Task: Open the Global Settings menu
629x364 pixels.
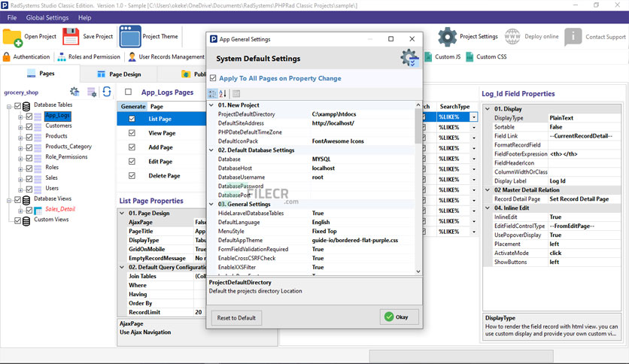Action: click(x=47, y=17)
